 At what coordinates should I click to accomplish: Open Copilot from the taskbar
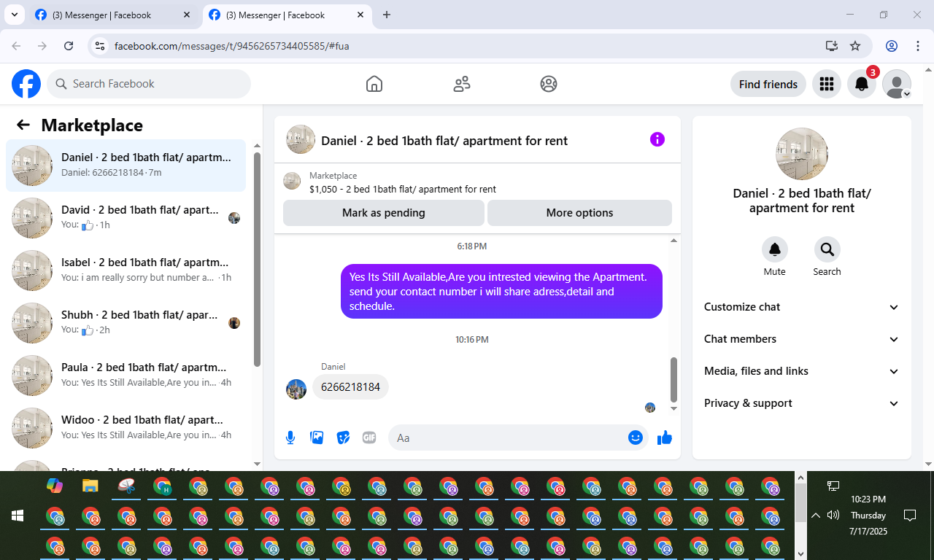pyautogui.click(x=55, y=486)
